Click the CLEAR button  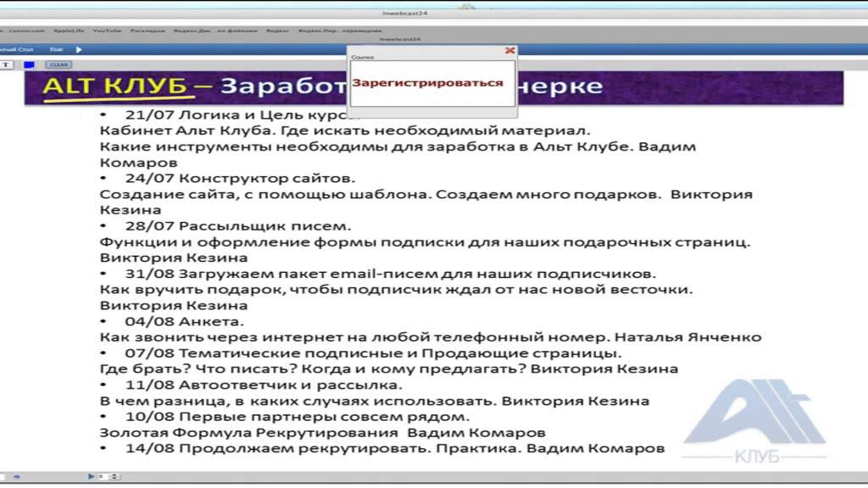[58, 64]
